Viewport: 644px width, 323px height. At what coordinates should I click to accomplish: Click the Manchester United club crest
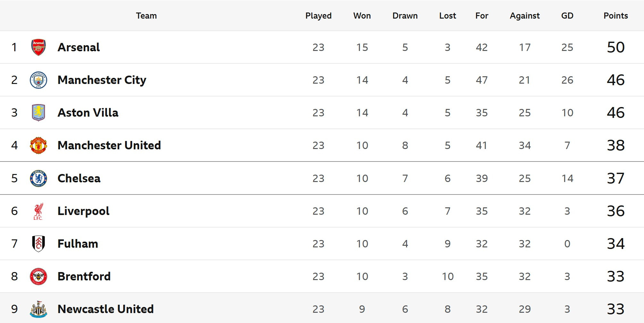(38, 145)
